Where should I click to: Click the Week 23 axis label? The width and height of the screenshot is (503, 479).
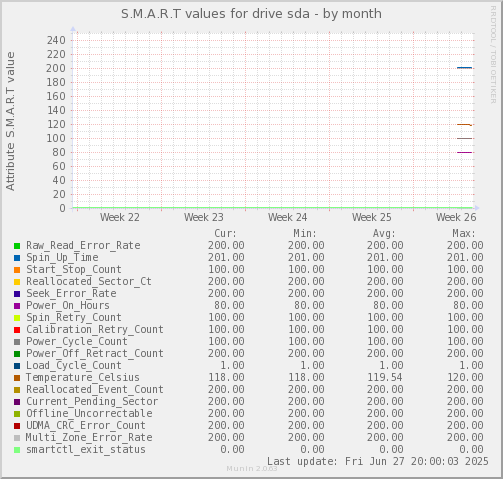204,218
